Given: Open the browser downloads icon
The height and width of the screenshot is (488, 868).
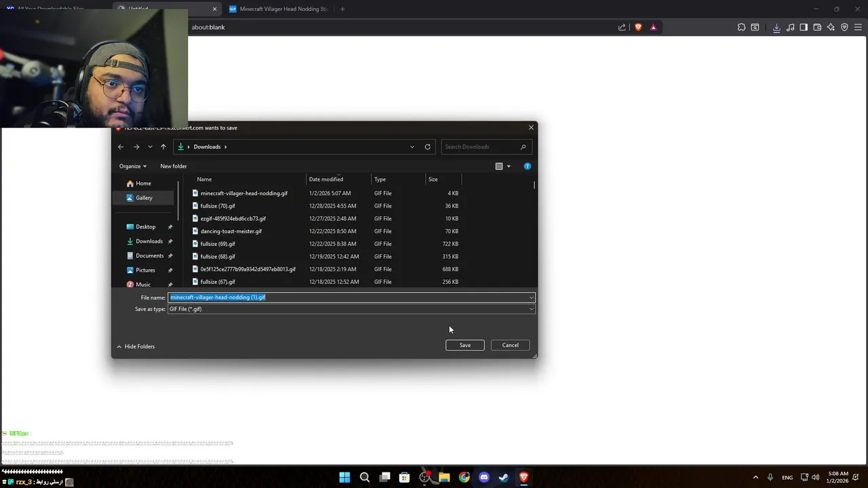Looking at the screenshot, I should coord(776,27).
